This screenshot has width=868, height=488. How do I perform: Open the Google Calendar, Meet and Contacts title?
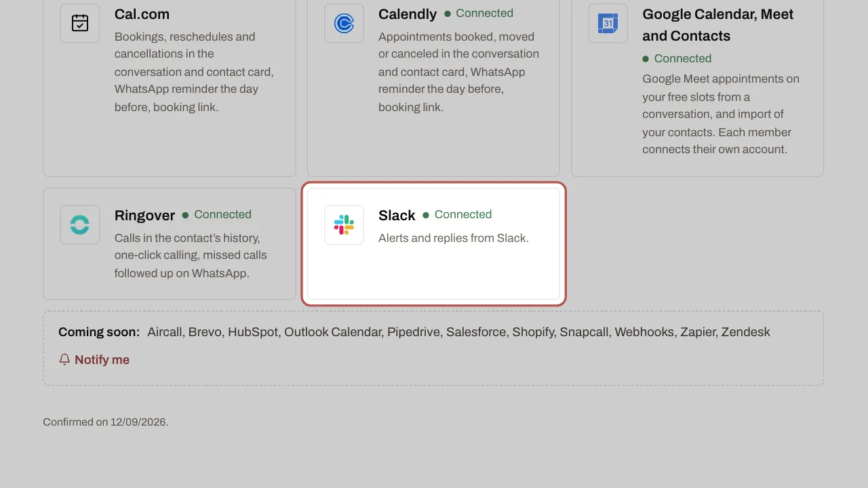(x=717, y=25)
